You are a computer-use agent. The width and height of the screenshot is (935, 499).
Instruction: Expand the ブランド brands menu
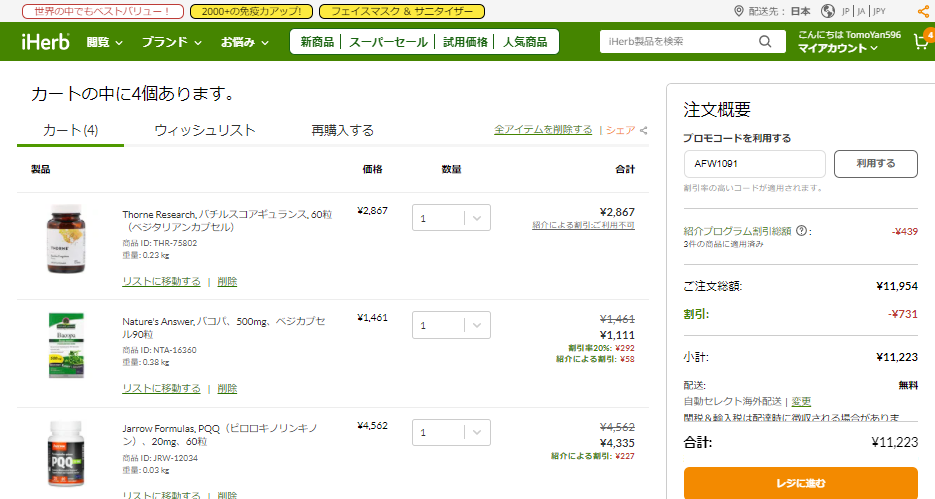pos(171,42)
